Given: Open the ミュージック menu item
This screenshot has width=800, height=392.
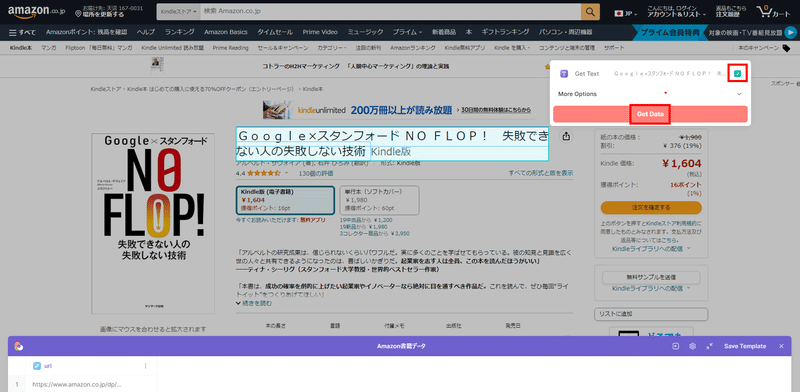Looking at the screenshot, I should pos(365,32).
